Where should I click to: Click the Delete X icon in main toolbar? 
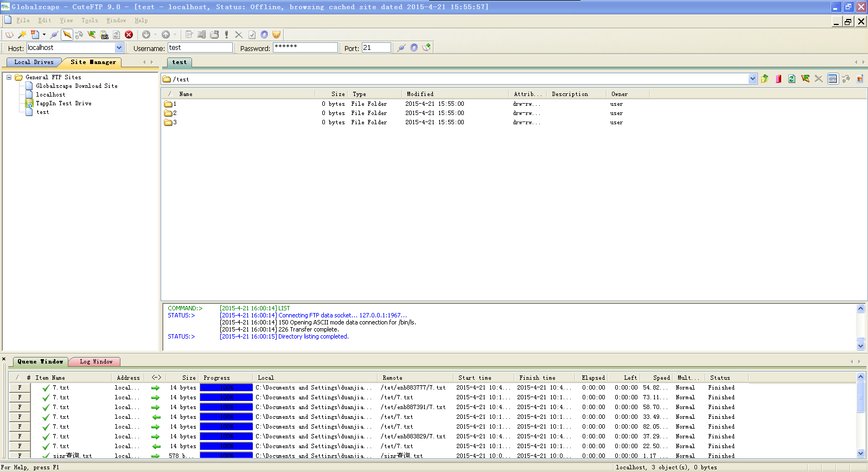[x=239, y=34]
